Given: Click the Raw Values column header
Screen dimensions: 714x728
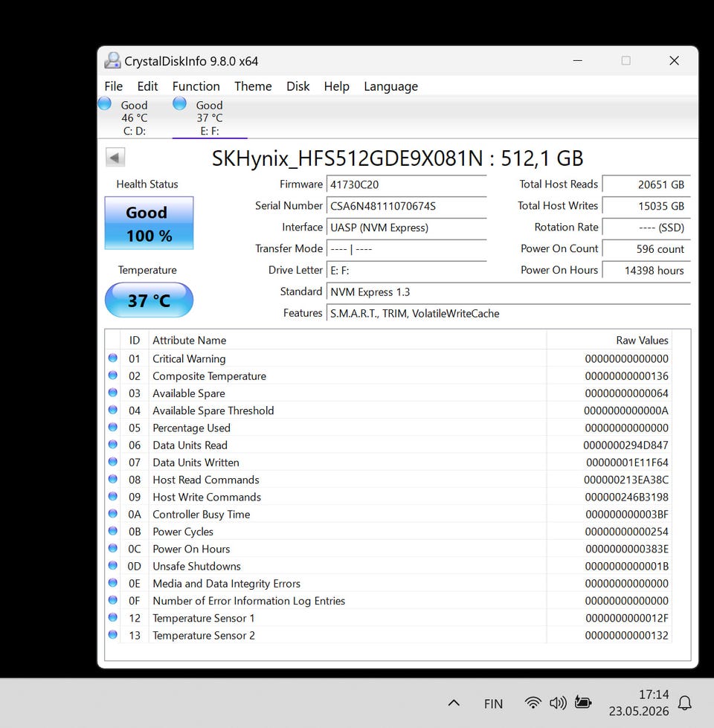Looking at the screenshot, I should point(609,341).
